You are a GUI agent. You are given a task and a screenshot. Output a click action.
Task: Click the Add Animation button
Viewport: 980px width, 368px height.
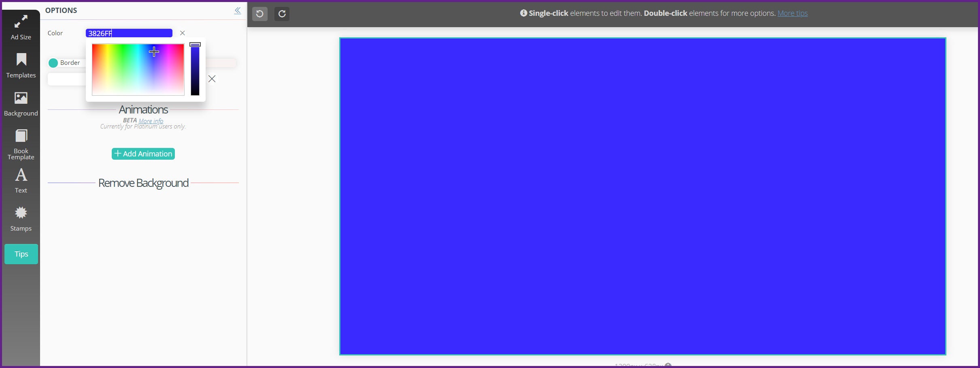click(x=143, y=154)
